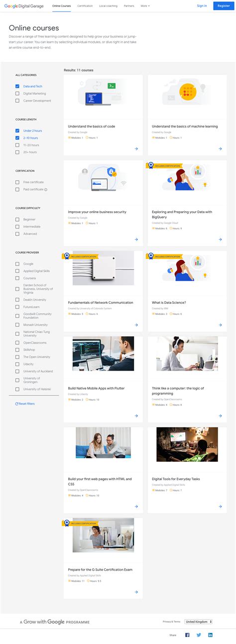The width and height of the screenshot is (236, 644).
Task: Check the Applied Digital Skills provider
Action: 17,271
